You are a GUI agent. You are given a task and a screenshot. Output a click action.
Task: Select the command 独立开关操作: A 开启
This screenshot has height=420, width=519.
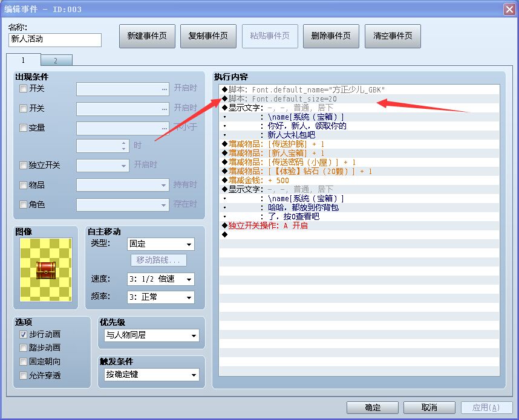point(359,226)
